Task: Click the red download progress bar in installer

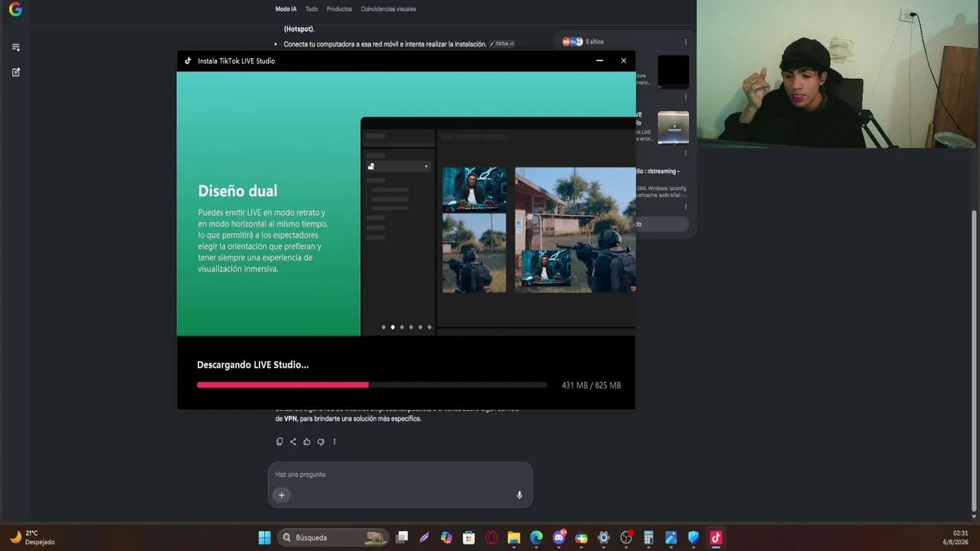Action: 283,385
